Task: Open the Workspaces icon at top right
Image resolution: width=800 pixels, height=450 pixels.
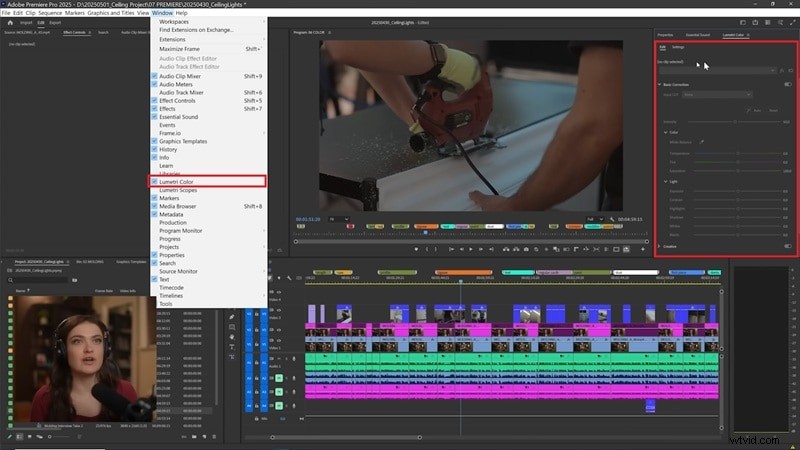Action: [x=743, y=22]
